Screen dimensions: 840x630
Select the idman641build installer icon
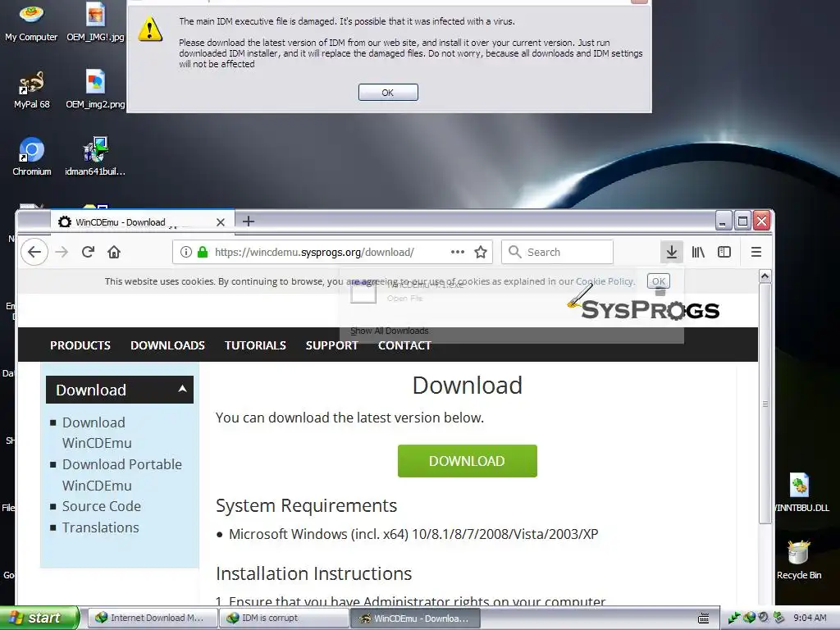pyautogui.click(x=95, y=157)
